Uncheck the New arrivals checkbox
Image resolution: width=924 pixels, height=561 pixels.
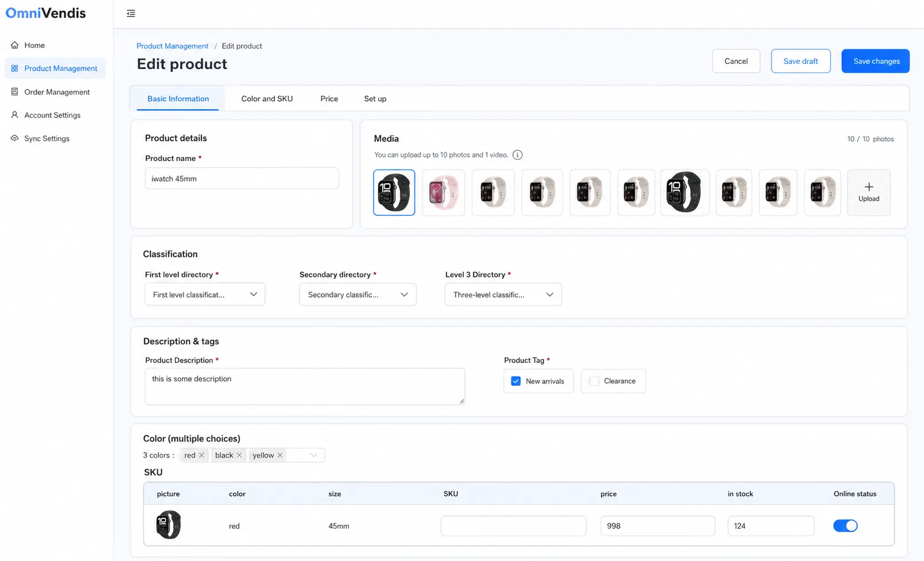pyautogui.click(x=516, y=381)
